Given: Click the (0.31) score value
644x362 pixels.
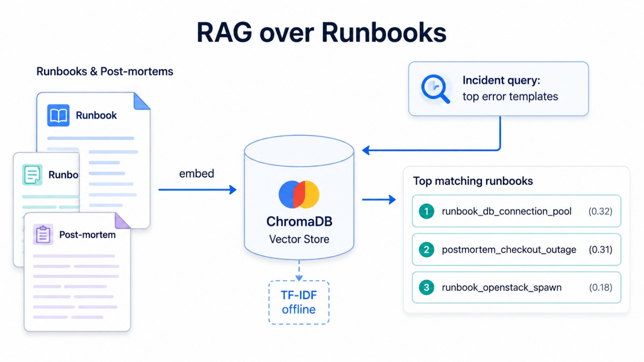Looking at the screenshot, I should 600,249.
